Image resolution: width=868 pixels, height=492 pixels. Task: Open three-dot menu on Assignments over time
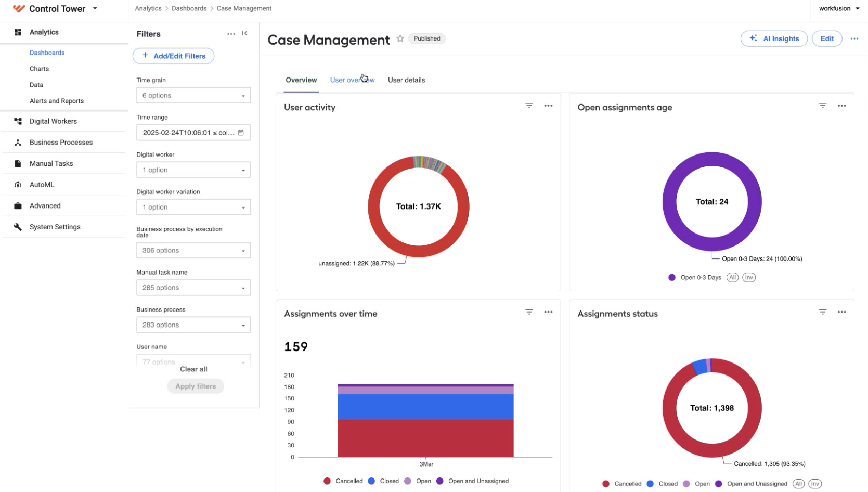548,312
